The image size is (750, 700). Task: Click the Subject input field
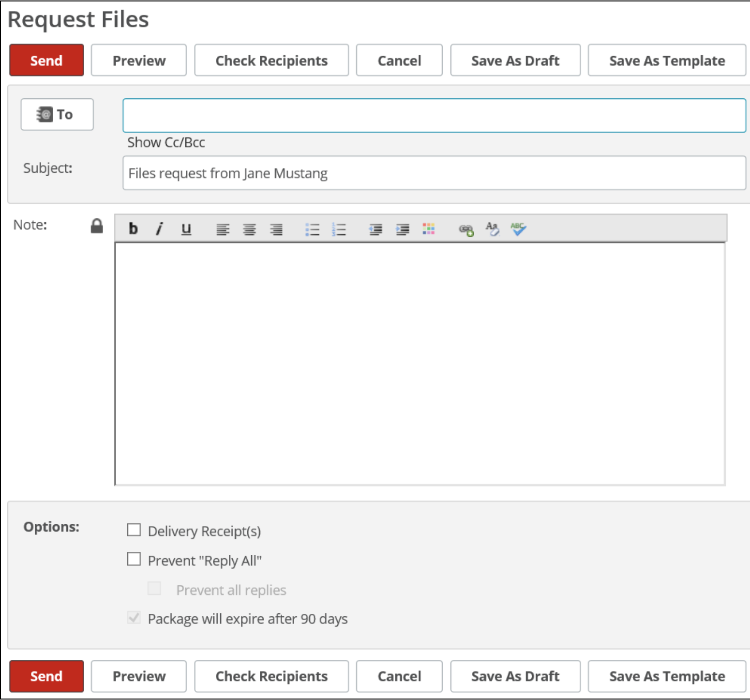435,173
